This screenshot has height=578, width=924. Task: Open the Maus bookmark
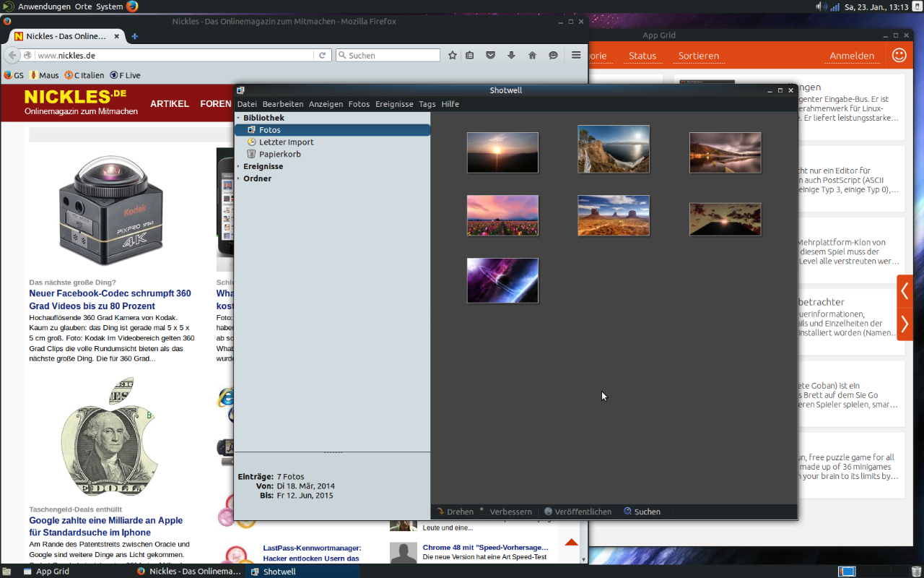point(44,75)
